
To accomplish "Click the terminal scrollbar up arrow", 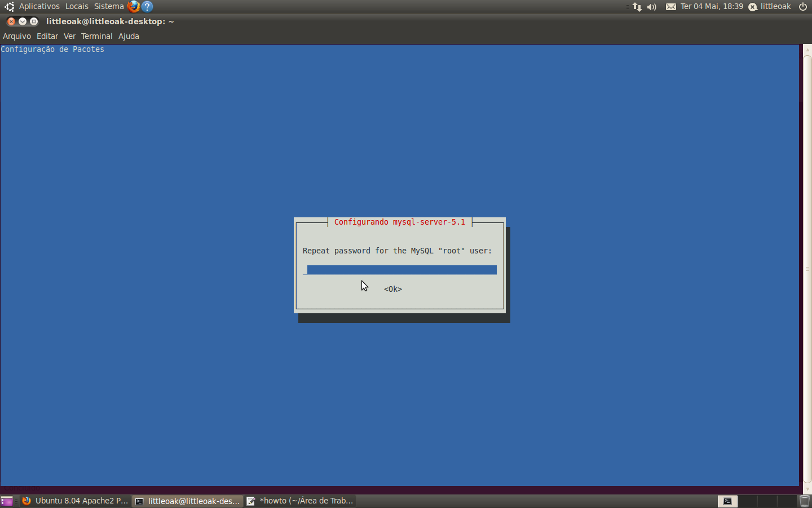I will tap(807, 49).
